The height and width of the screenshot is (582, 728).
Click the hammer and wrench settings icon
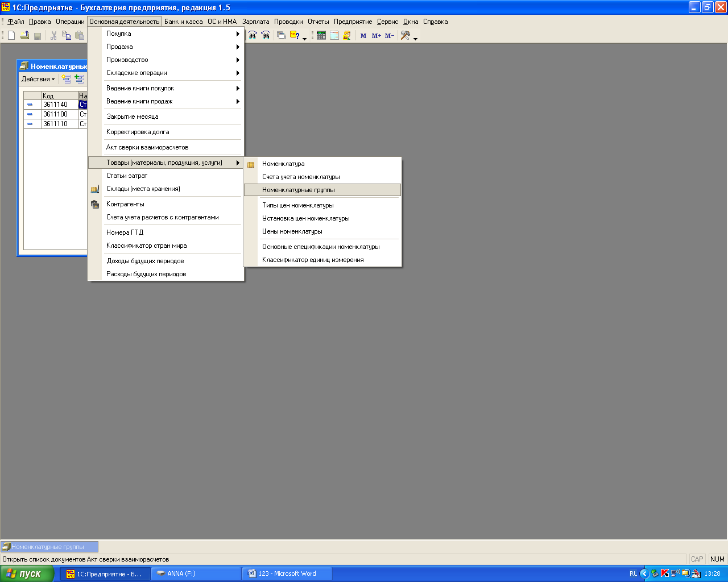[x=406, y=35]
